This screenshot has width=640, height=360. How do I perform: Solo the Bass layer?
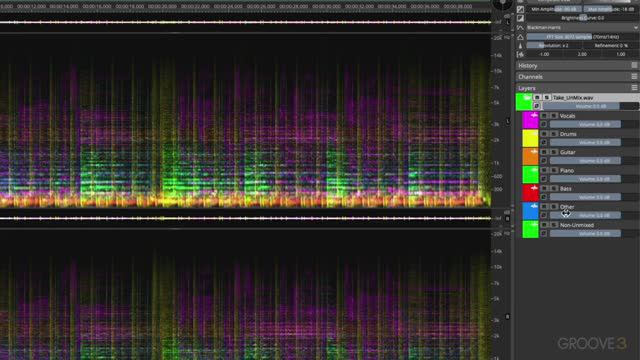coord(553,189)
